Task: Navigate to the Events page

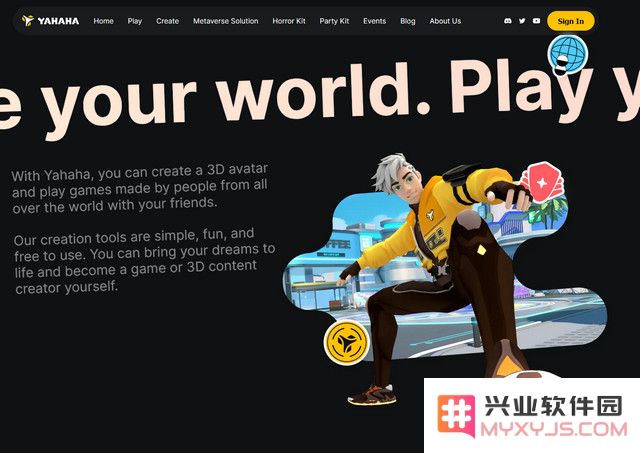Action: pos(375,21)
